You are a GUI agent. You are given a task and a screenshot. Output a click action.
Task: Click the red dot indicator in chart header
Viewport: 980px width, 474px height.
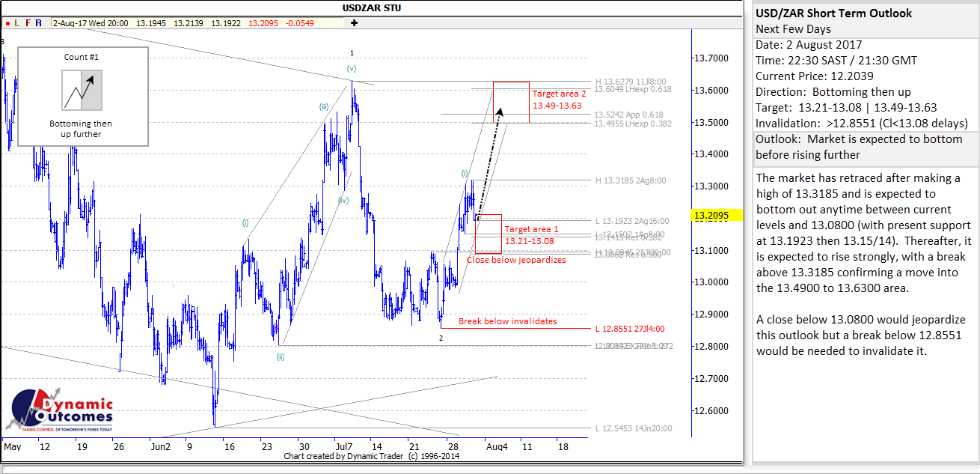[7, 23]
